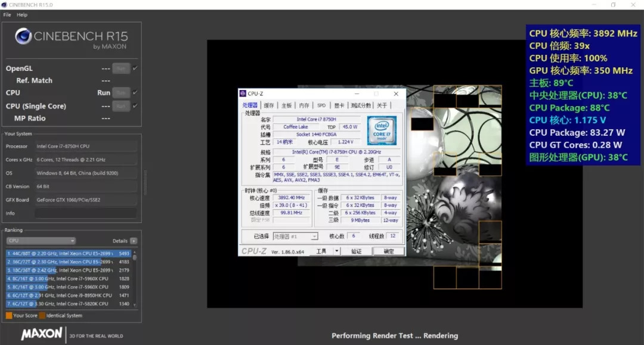Open the Ranking CPU dropdown
This screenshot has width=644, height=345.
click(40, 241)
